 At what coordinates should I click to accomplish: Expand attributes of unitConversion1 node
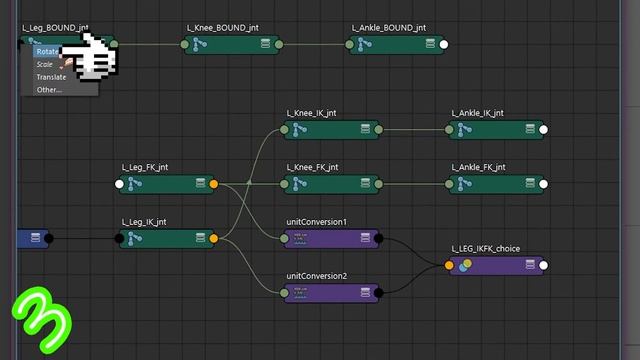point(365,238)
